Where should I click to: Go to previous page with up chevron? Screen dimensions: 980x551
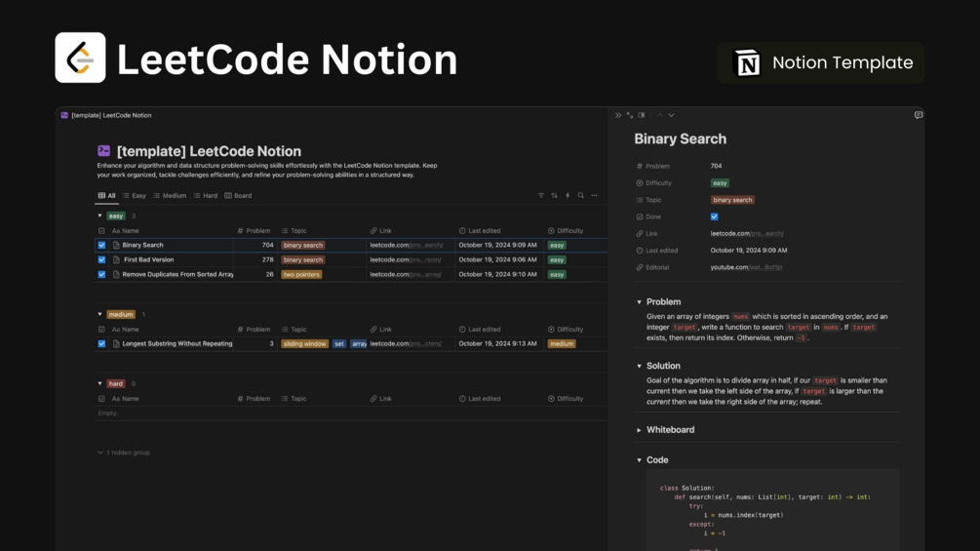coord(659,116)
